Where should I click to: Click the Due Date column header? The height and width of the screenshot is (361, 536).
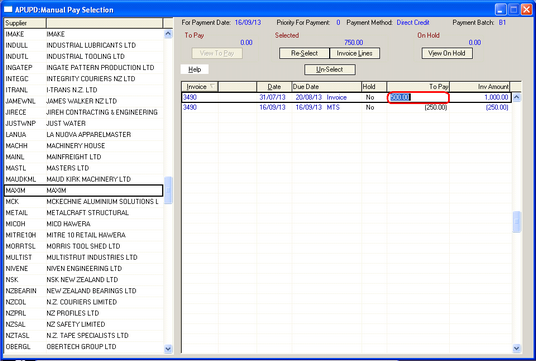pos(326,87)
